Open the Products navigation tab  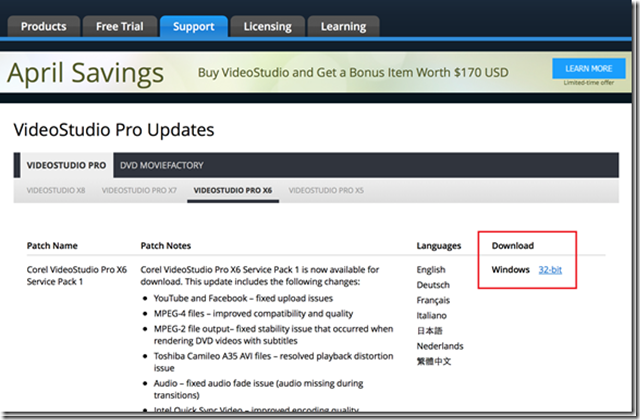click(x=44, y=27)
